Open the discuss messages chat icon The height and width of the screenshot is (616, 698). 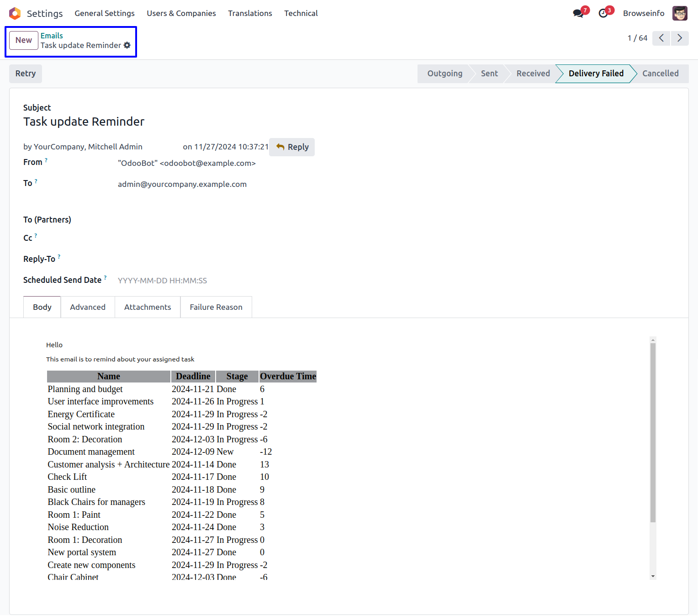(x=578, y=13)
